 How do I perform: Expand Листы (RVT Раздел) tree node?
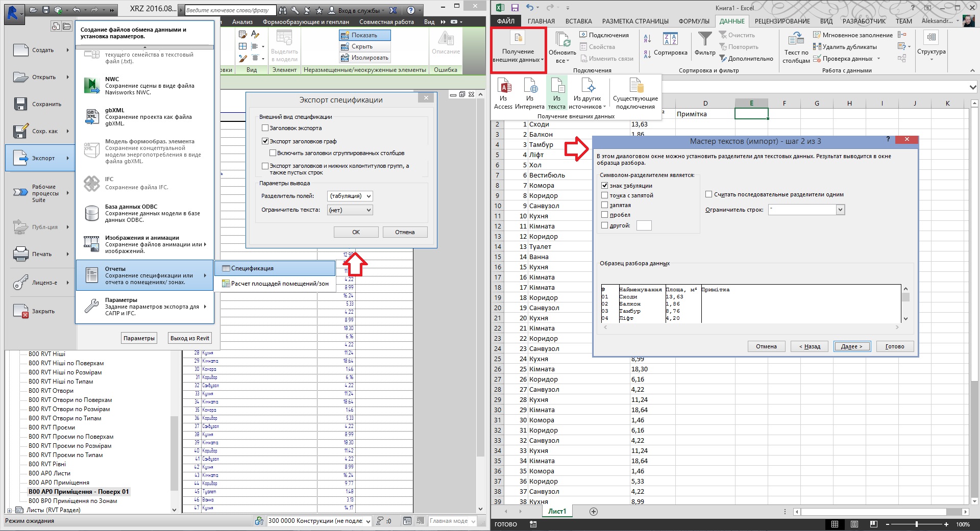tap(9, 510)
